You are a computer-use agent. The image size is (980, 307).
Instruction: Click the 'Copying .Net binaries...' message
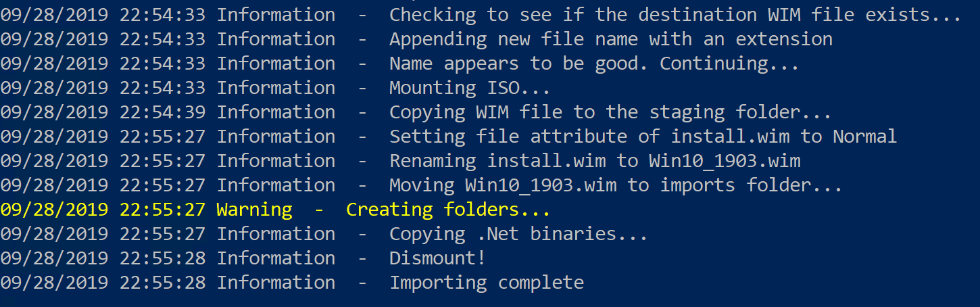[518, 234]
